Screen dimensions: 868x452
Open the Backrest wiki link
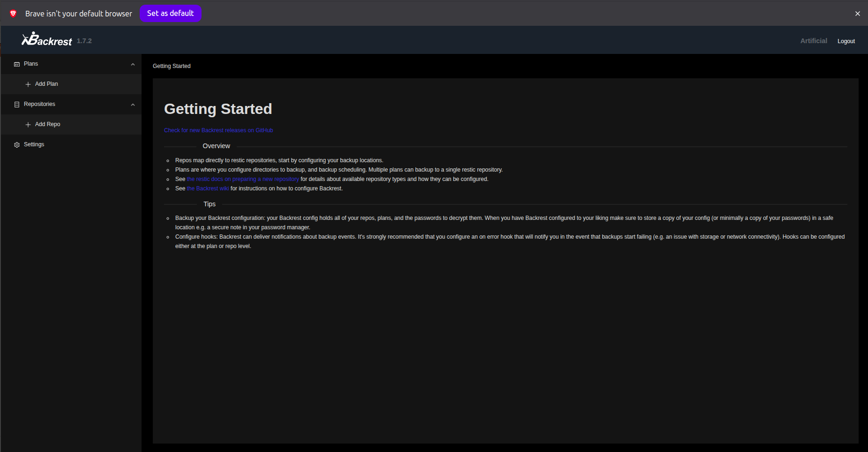tap(208, 188)
